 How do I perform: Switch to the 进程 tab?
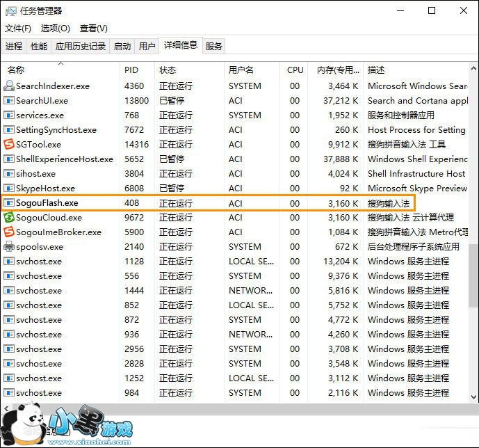pyautogui.click(x=14, y=46)
